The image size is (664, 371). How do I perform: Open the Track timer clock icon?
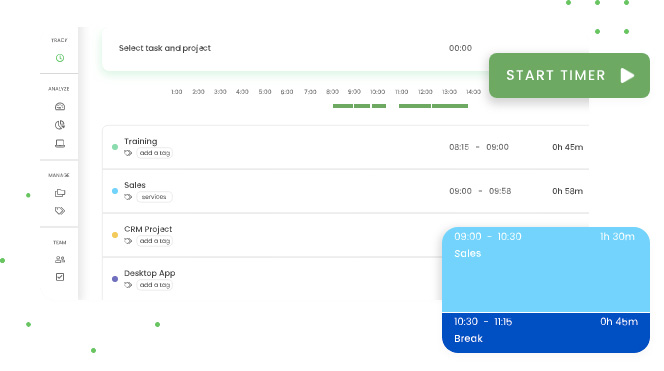coord(60,58)
